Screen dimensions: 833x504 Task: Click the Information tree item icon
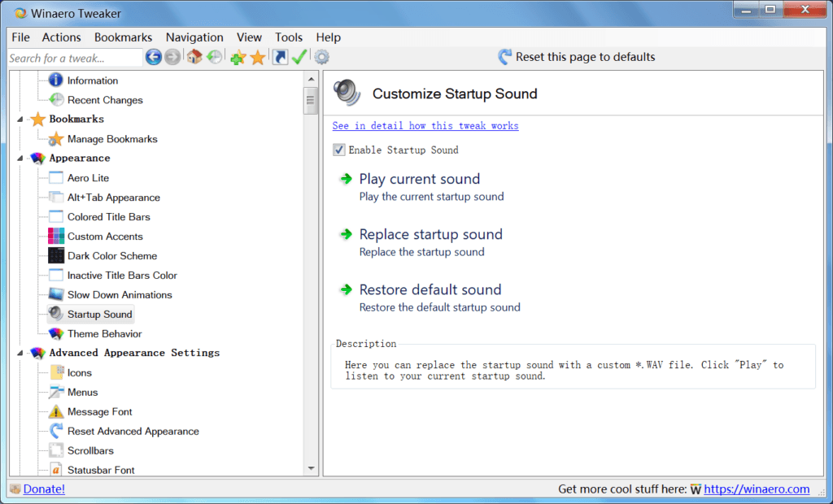click(55, 80)
